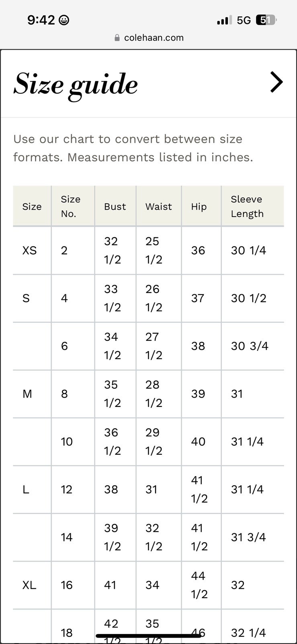The image size is (297, 644).
Task: Tap the clock showing 9:42
Action: click(x=41, y=20)
